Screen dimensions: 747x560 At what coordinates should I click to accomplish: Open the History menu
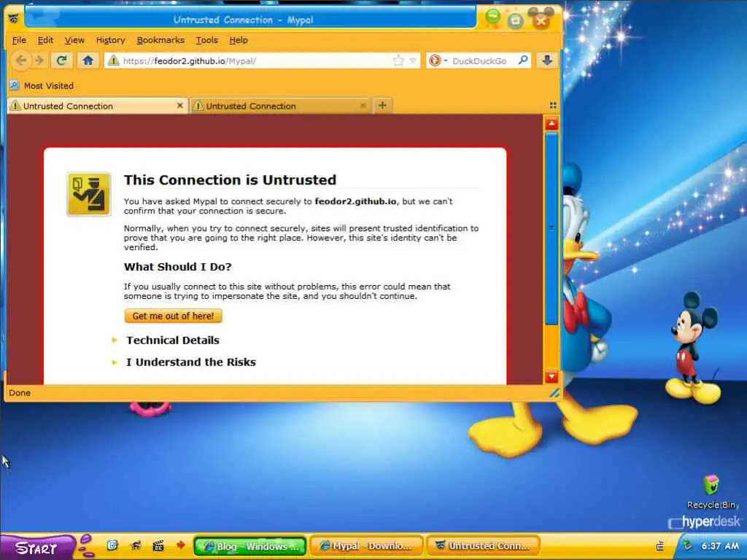[111, 40]
